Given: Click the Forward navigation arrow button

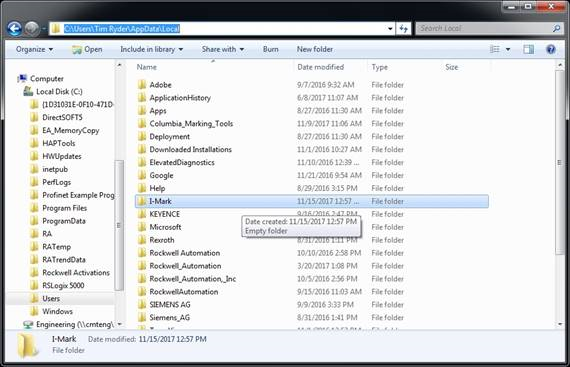Looking at the screenshot, I should click(32, 28).
